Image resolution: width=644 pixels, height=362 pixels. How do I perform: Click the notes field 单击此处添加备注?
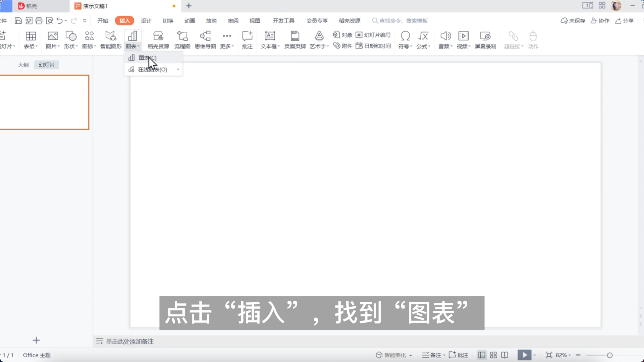[129, 341]
